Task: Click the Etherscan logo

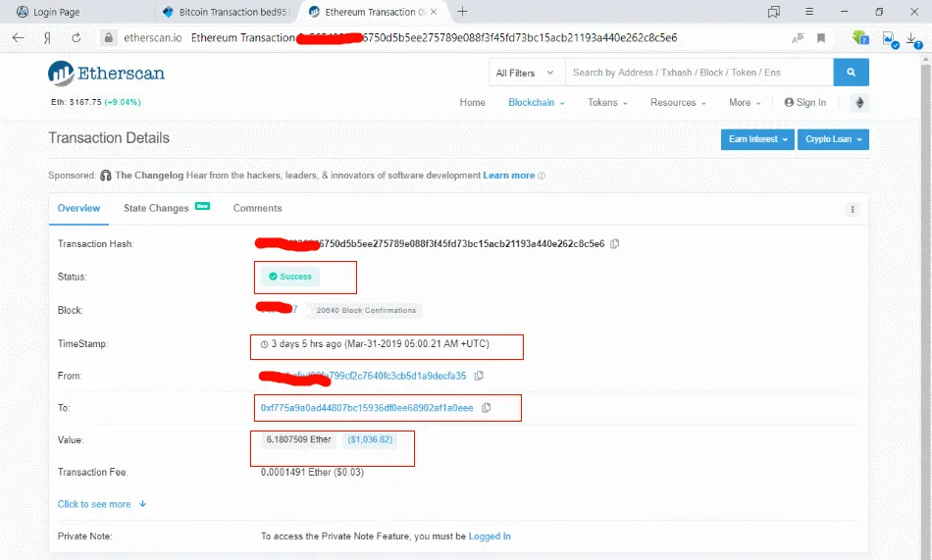Action: [106, 74]
